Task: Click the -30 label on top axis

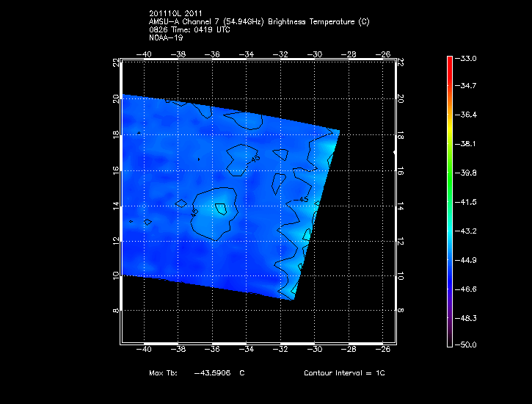Action: tap(316, 54)
